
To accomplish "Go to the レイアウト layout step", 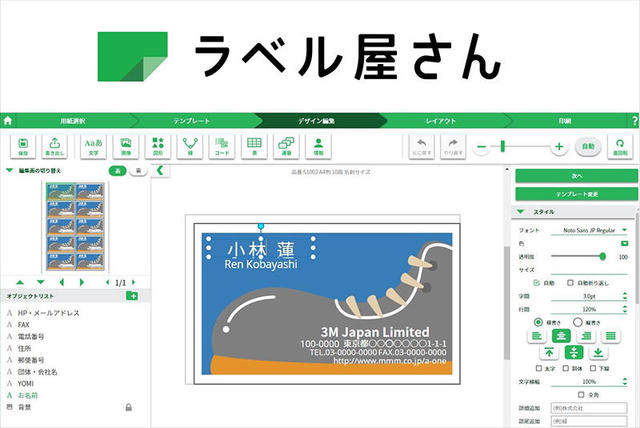I will 441,121.
